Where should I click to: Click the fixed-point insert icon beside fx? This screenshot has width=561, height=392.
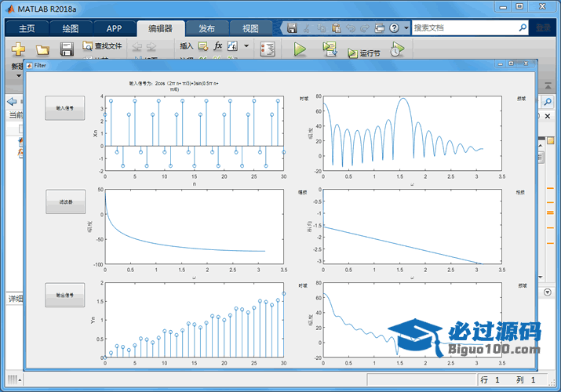[232, 45]
